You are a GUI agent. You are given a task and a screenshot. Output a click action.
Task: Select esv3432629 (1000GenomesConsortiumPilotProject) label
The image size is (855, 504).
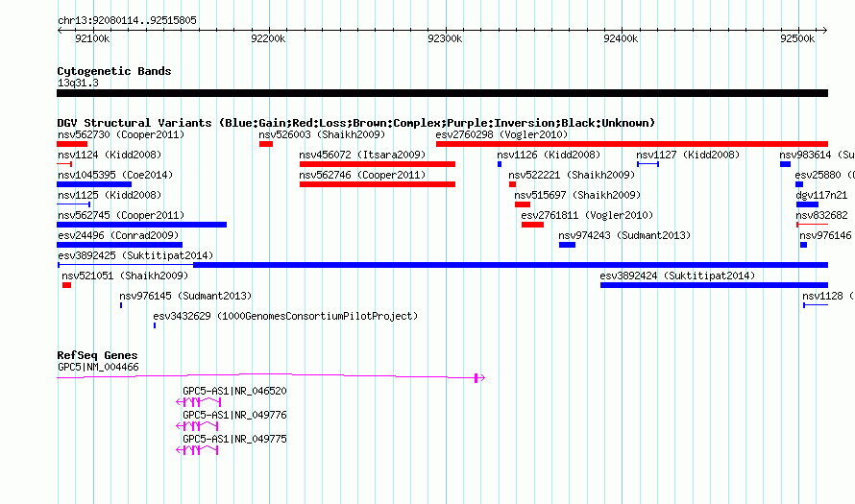[285, 316]
